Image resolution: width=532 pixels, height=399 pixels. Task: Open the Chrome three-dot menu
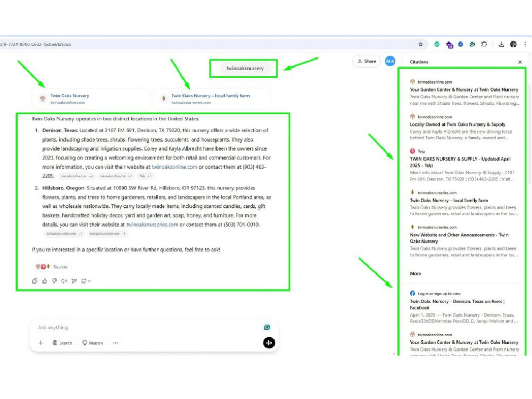(525, 44)
